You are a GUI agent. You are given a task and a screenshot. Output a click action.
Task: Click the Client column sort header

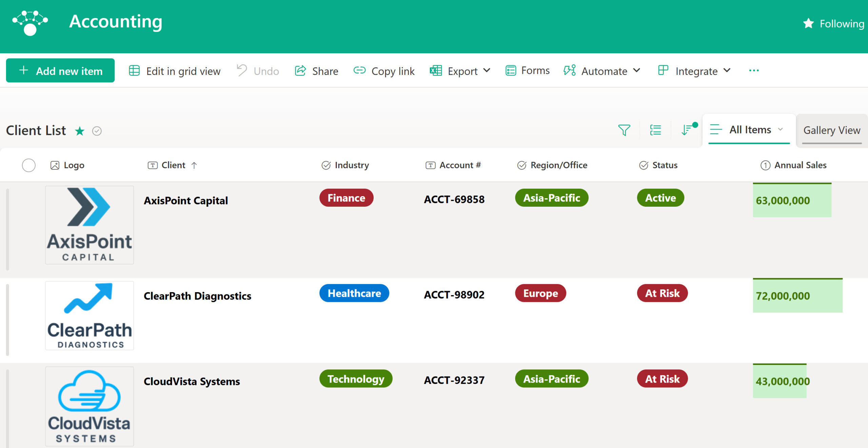click(x=173, y=165)
